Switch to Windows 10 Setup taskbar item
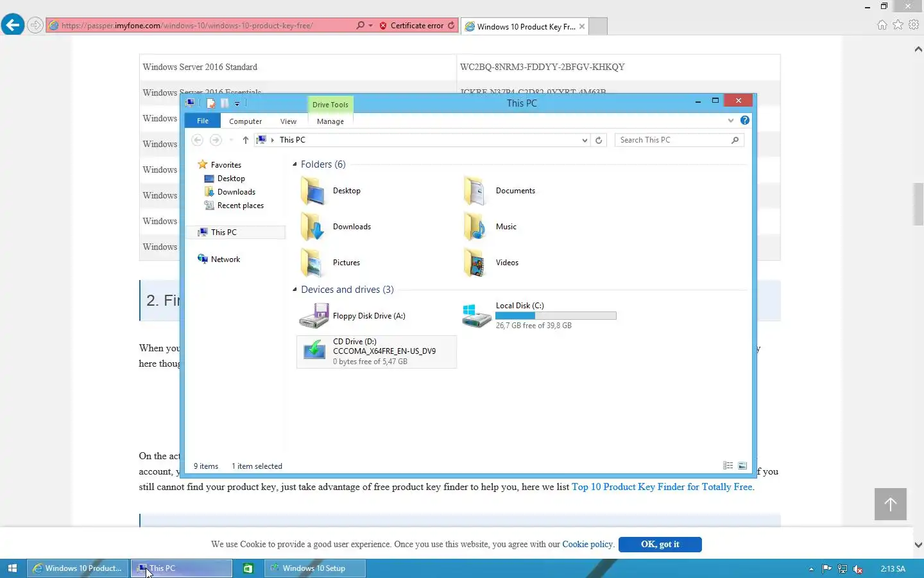 [x=314, y=568]
